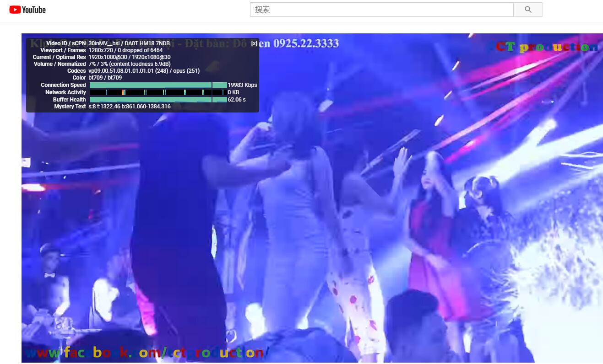Click the facebook.com/cctproduction text overlay
This screenshot has height=364, width=603.
(x=144, y=353)
